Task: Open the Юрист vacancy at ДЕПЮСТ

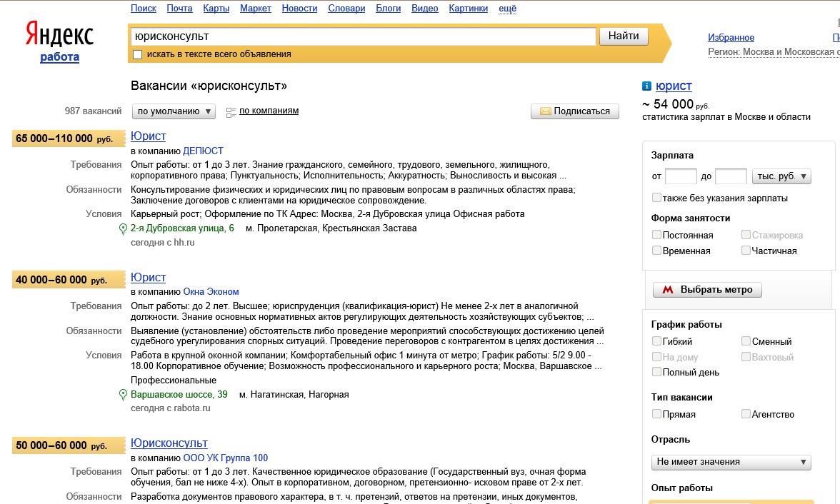Action: tap(149, 136)
